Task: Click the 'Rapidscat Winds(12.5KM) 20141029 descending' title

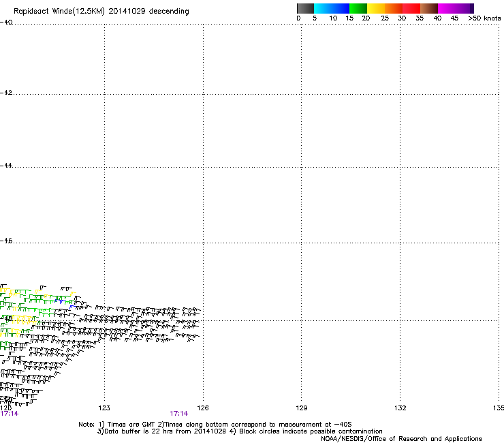Action: click(101, 12)
